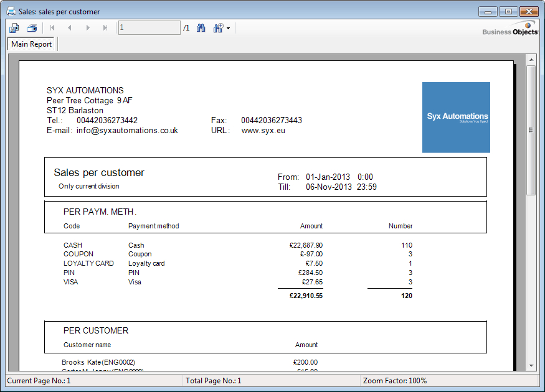Click the scrollbar down arrow
Viewport: 545px width, 392px height.
(x=531, y=365)
